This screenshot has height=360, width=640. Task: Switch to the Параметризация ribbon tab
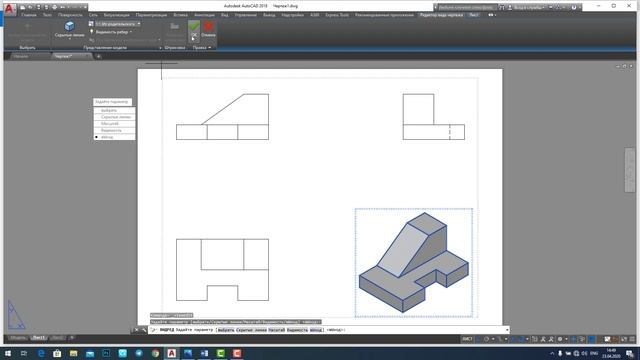click(x=151, y=15)
